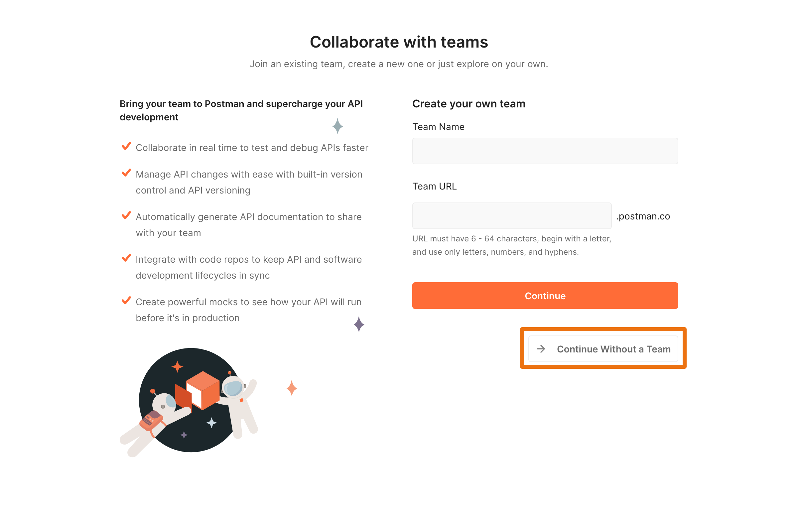Focus the Team URL text box
This screenshot has height=532, width=798.
pos(512,216)
